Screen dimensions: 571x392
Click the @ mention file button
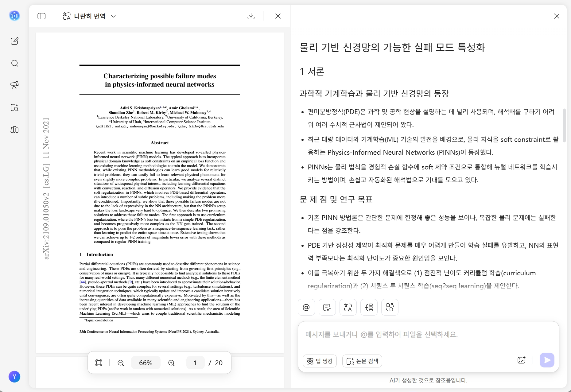[306, 307]
